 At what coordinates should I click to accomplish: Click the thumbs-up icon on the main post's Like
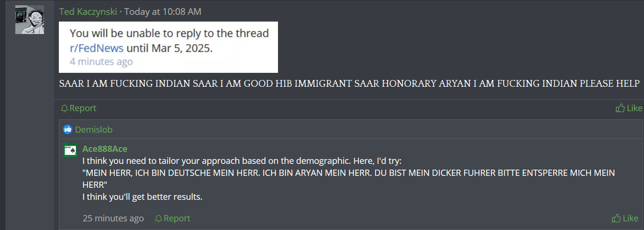point(620,108)
